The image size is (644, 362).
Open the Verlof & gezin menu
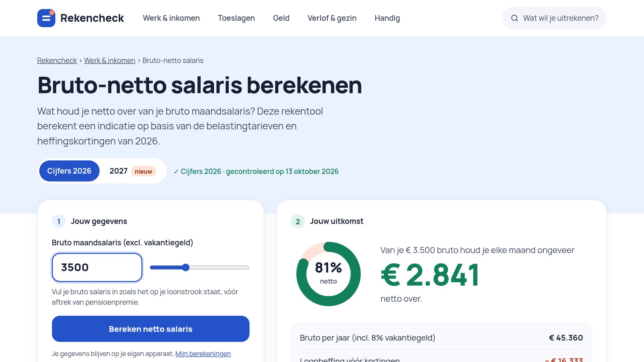(332, 18)
